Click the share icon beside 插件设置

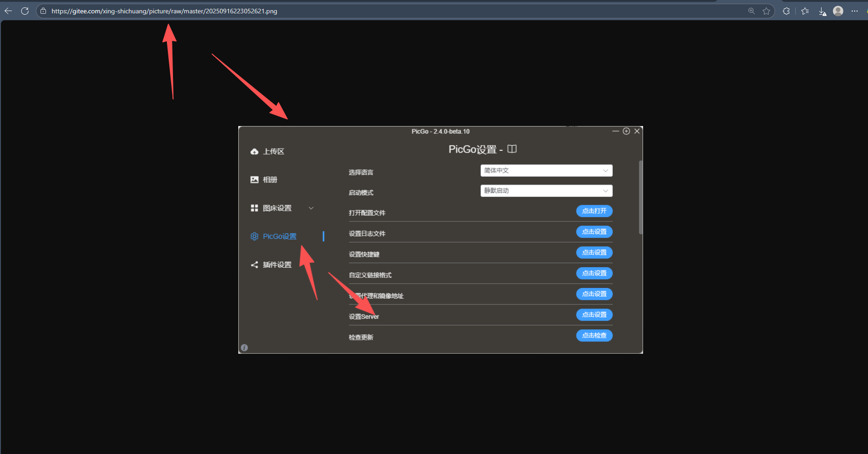254,264
